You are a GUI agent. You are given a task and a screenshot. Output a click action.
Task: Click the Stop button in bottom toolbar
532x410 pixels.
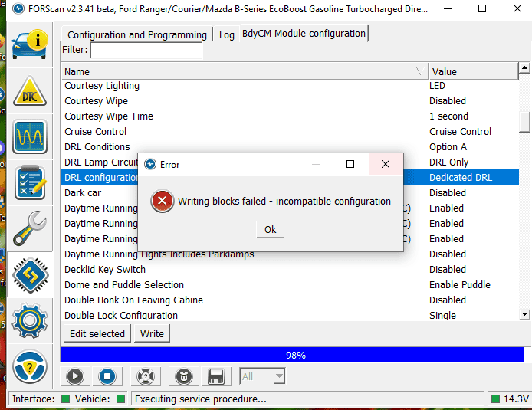click(107, 376)
